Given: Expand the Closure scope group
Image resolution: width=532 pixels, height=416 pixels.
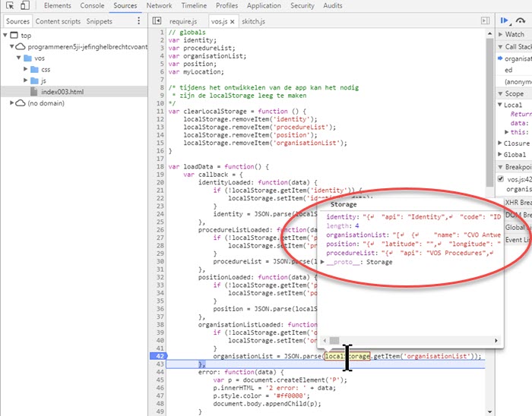Looking at the screenshot, I should (x=500, y=143).
